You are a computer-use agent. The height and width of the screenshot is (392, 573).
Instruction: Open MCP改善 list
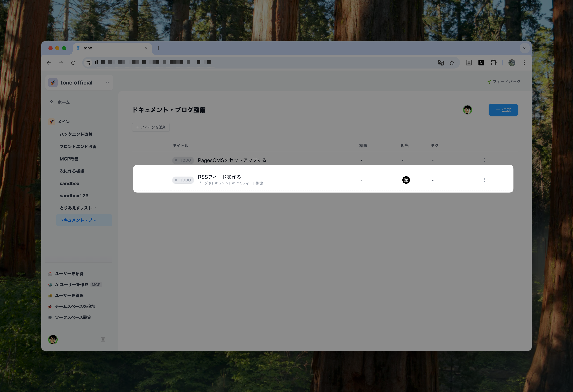(x=69, y=159)
